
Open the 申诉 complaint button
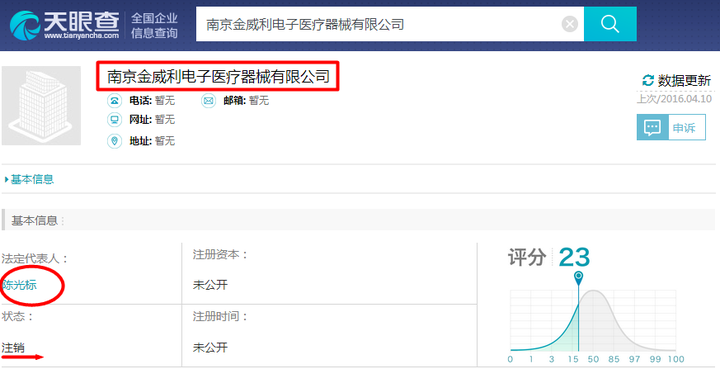tap(671, 128)
